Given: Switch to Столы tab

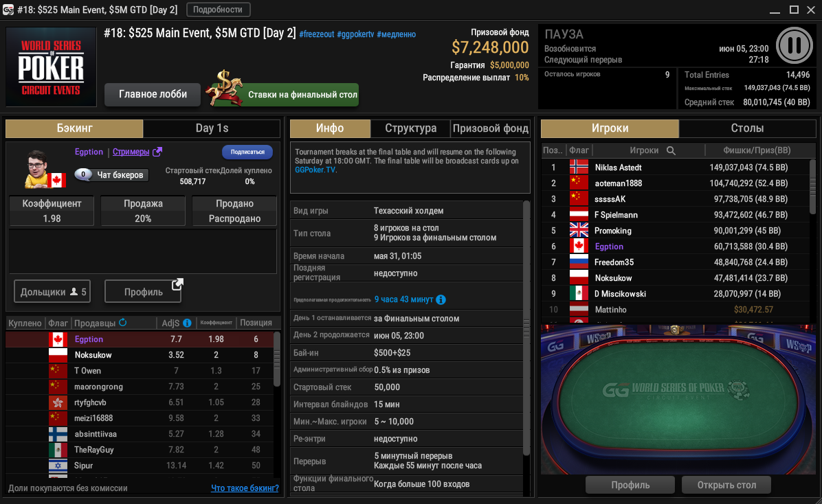Looking at the screenshot, I should coord(747,128).
